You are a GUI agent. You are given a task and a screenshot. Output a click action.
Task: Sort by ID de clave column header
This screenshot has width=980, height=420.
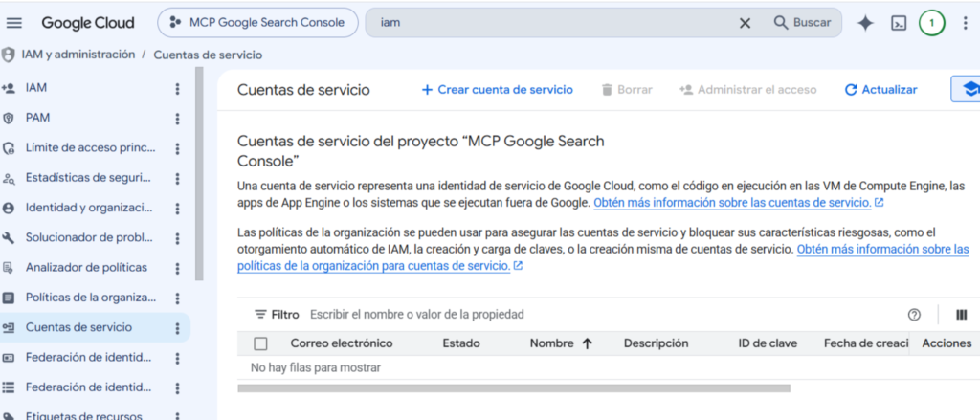click(x=768, y=343)
